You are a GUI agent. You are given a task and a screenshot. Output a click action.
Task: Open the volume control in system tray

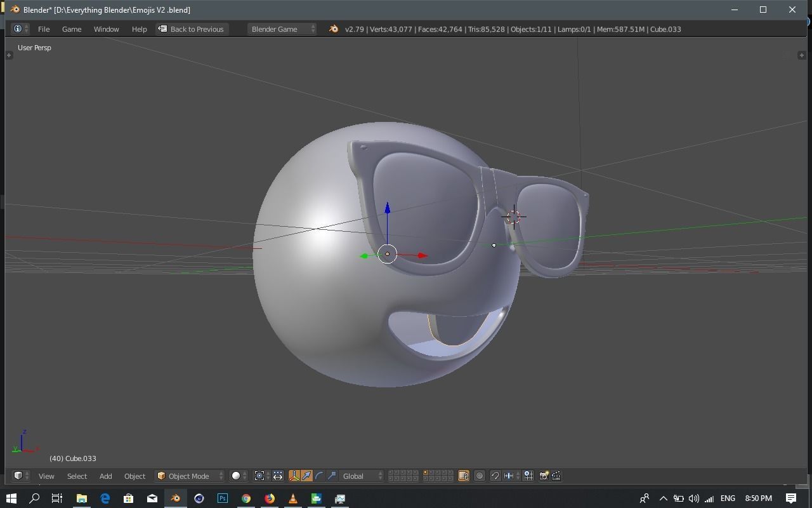[693, 498]
